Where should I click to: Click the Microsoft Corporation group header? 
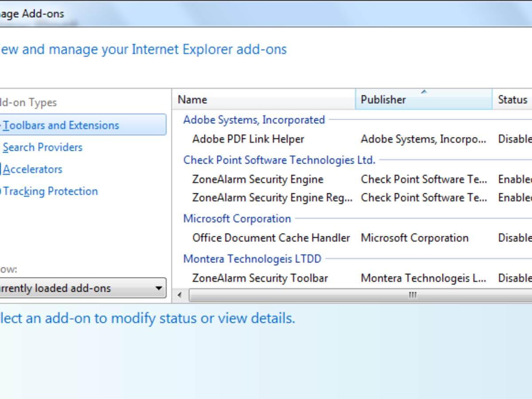(x=237, y=219)
